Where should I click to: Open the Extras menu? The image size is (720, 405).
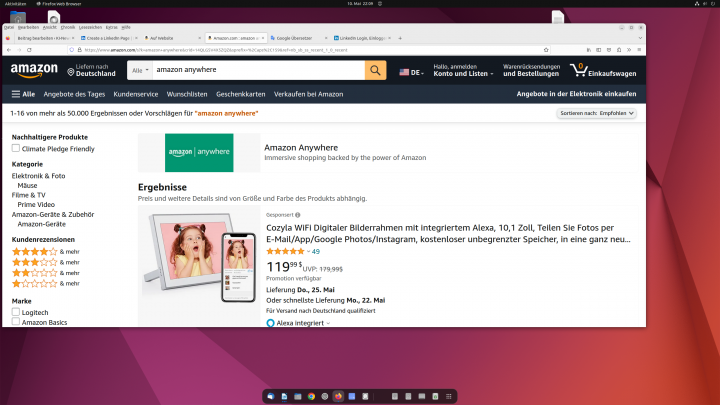point(111,28)
